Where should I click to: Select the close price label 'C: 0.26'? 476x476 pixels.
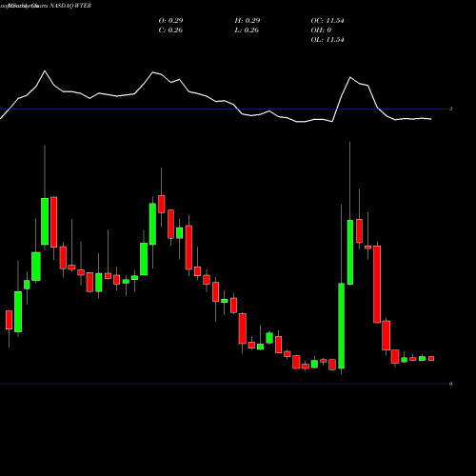coord(170,30)
